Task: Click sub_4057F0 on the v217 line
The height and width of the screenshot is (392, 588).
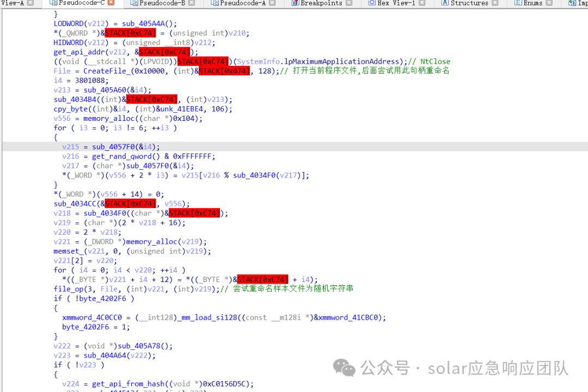Action: (148, 166)
